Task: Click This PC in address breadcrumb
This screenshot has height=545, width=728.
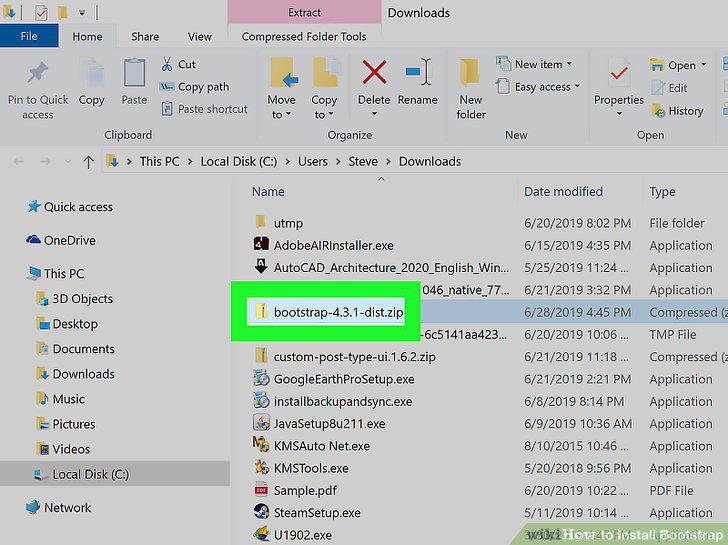Action: tap(159, 162)
